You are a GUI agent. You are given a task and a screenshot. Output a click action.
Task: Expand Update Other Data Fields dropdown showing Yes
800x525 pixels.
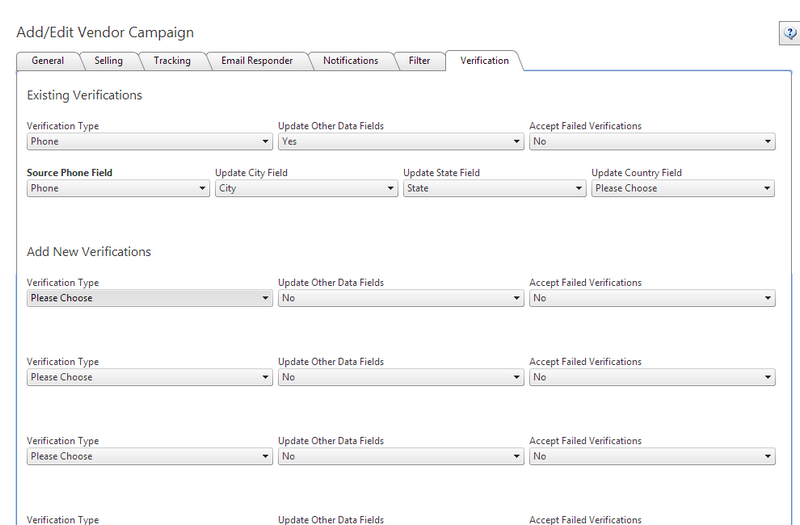pos(401,141)
